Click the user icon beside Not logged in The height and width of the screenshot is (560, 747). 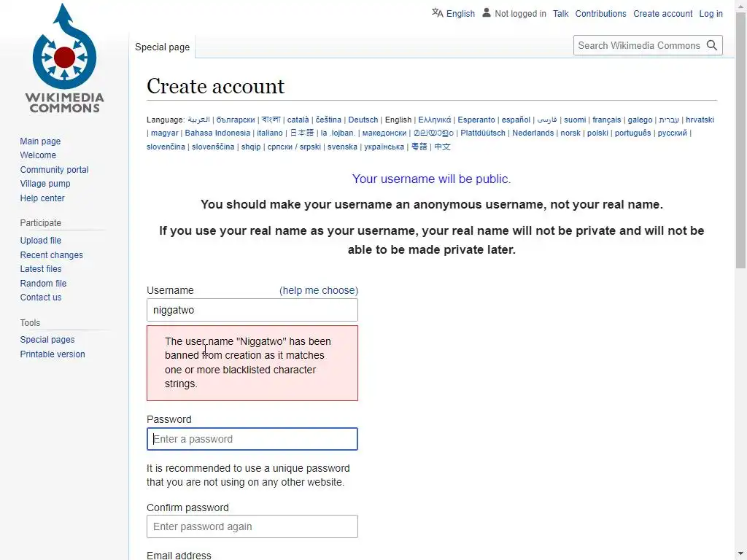click(486, 13)
